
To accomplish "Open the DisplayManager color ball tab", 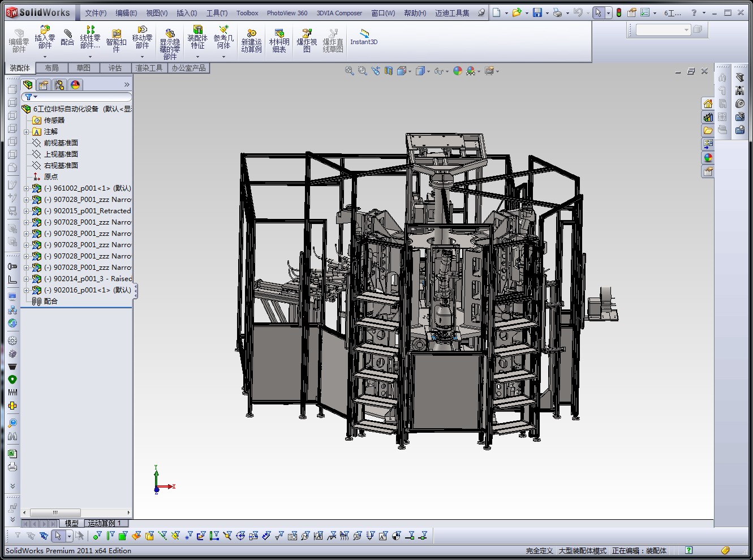I will tap(75, 85).
